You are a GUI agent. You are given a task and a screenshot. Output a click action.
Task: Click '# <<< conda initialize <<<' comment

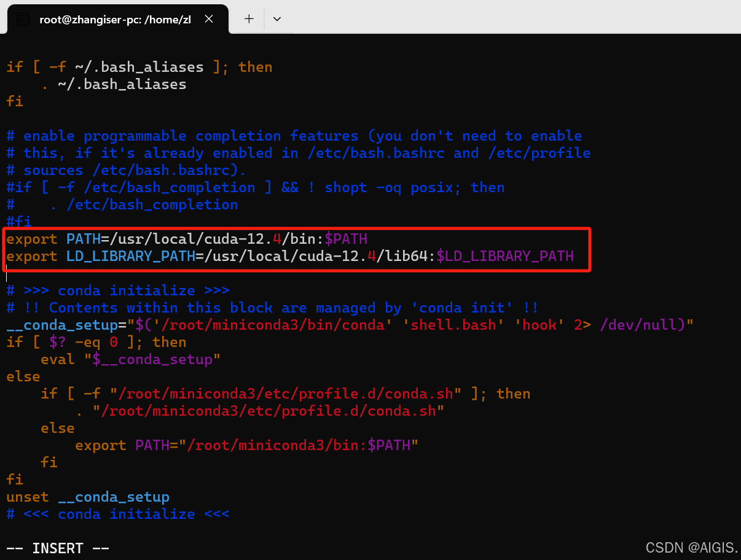click(x=118, y=514)
